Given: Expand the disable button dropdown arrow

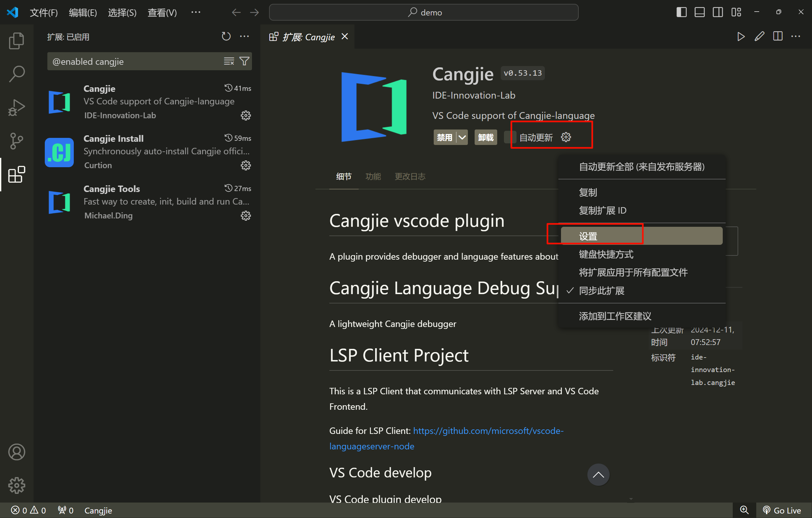Looking at the screenshot, I should point(462,138).
